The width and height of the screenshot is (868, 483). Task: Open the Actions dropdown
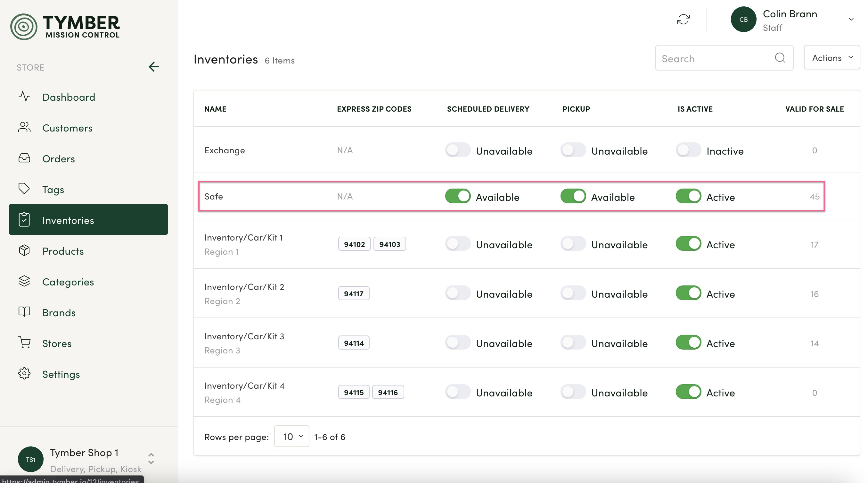[831, 58]
